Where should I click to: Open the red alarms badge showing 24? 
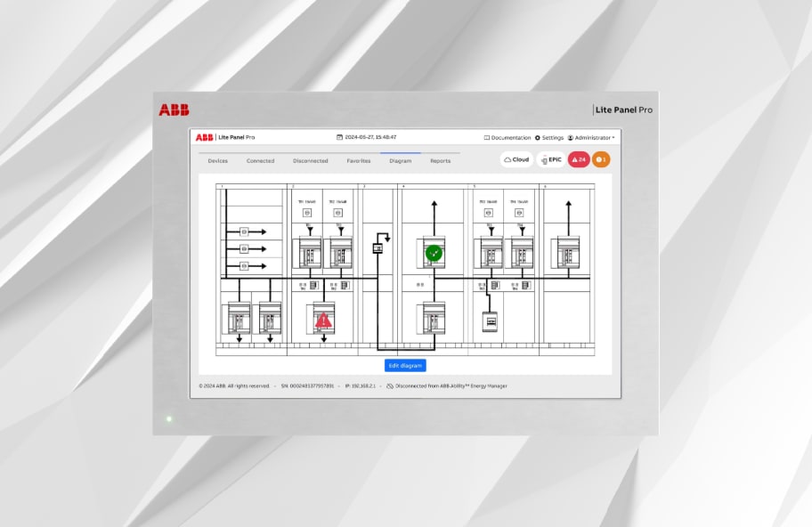click(579, 159)
